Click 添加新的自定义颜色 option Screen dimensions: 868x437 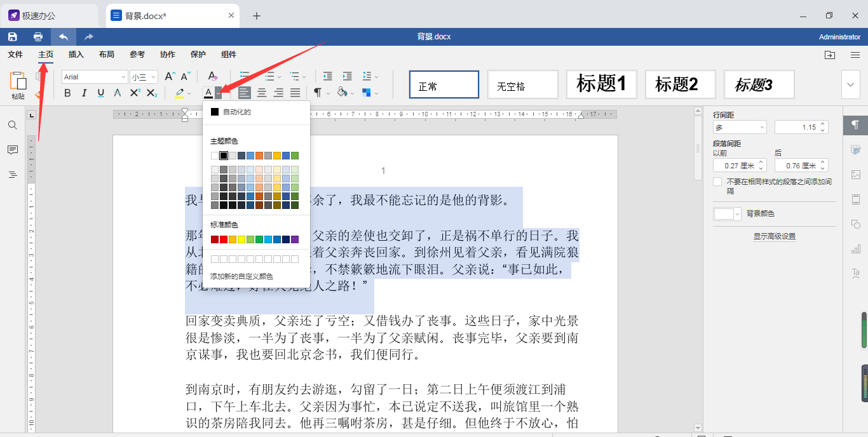pyautogui.click(x=241, y=277)
